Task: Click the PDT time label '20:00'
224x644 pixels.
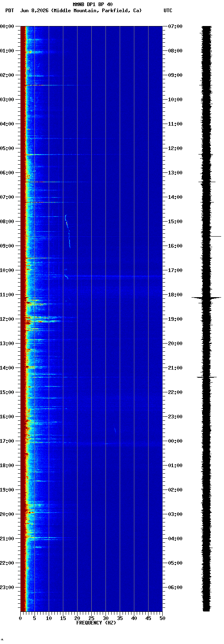Action: click(x=7, y=514)
